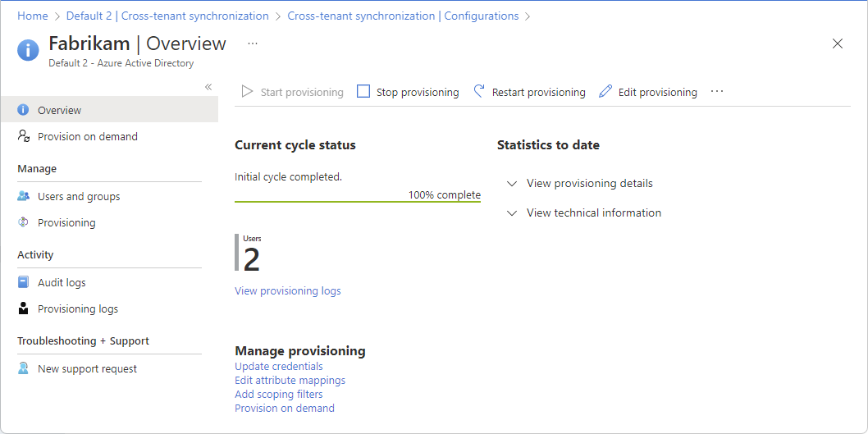
Task: Click the Provisioning sync icon in sidebar
Action: [23, 222]
